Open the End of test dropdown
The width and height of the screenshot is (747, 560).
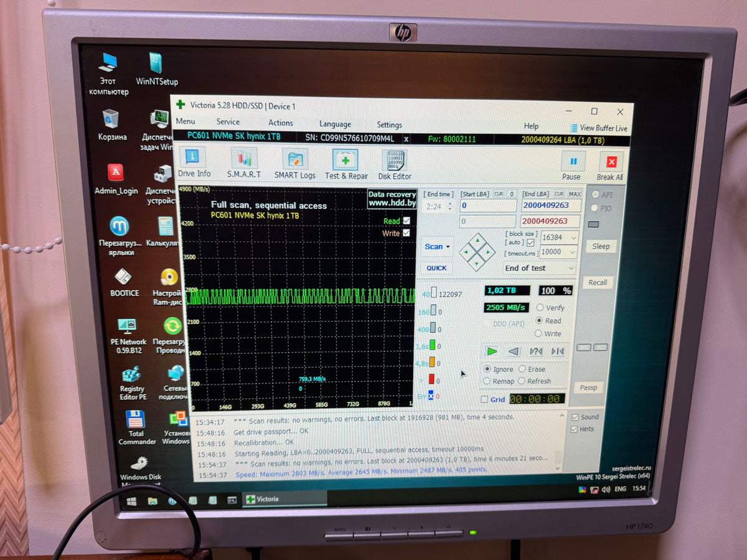(x=539, y=268)
